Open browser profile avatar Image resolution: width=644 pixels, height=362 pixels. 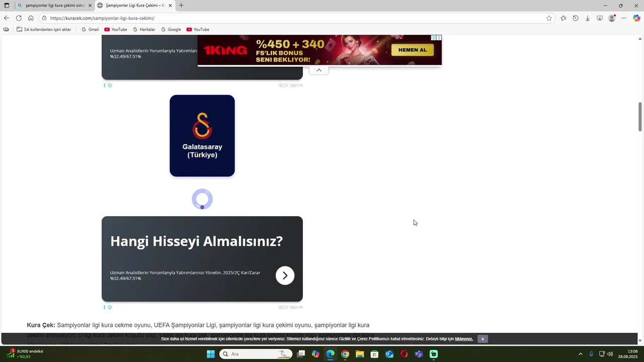612,18
